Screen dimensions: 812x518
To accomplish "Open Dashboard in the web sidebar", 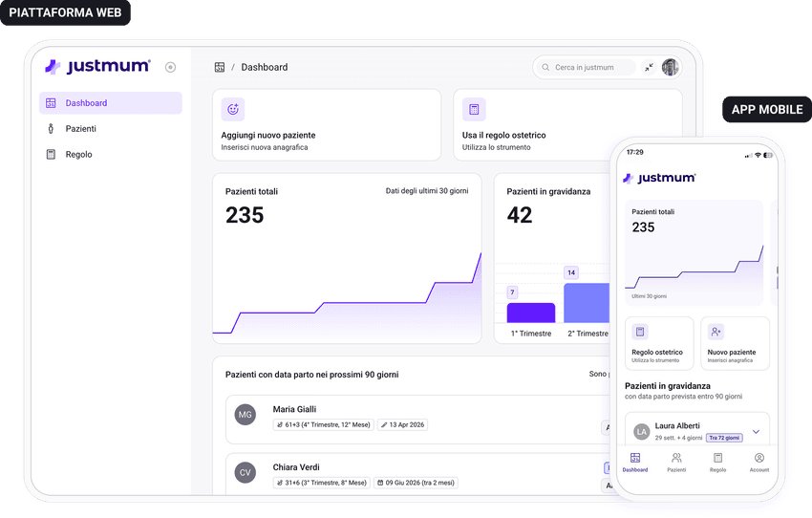I will 111,103.
